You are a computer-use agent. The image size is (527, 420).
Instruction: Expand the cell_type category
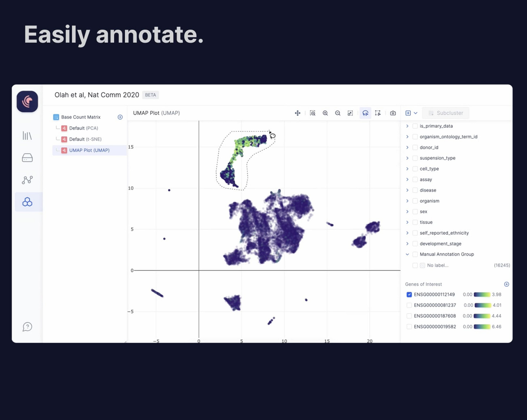click(407, 169)
